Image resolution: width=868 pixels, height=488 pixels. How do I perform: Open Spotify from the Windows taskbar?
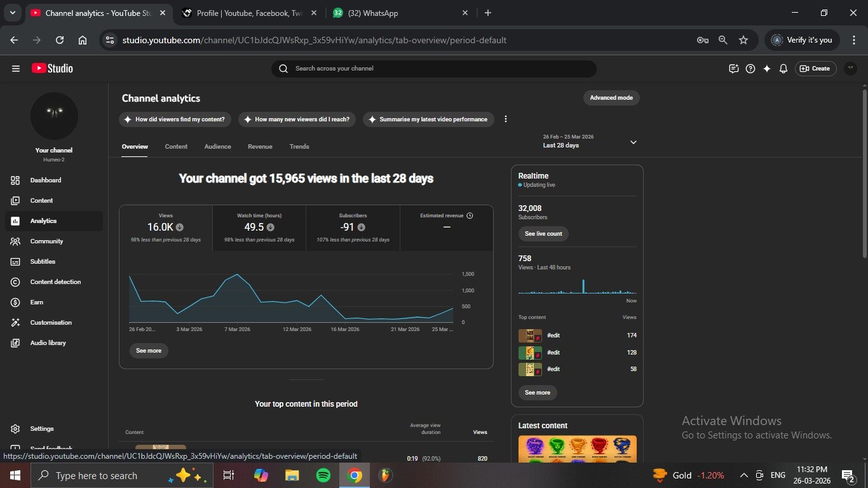point(323,475)
